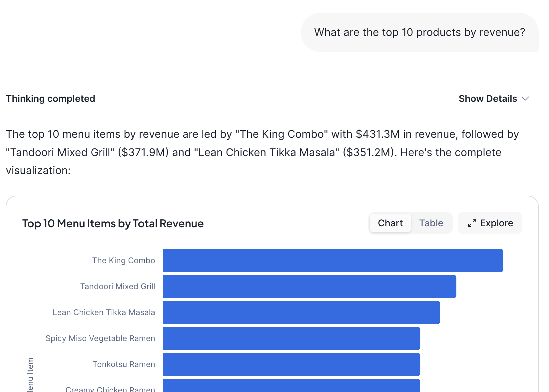Viewport: 549px width, 392px height.
Task: Click the Tonkotsu Ramen revenue bar
Action: coord(291,364)
